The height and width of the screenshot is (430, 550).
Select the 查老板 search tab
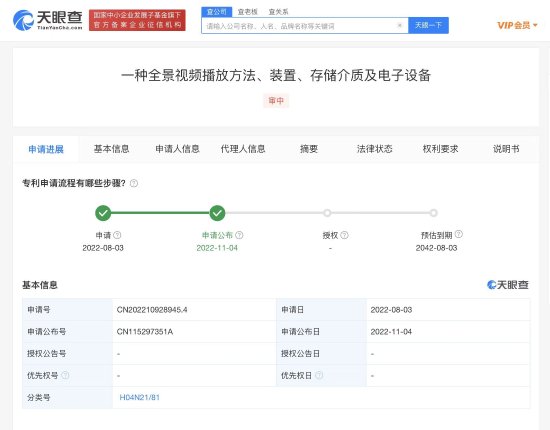(x=247, y=12)
